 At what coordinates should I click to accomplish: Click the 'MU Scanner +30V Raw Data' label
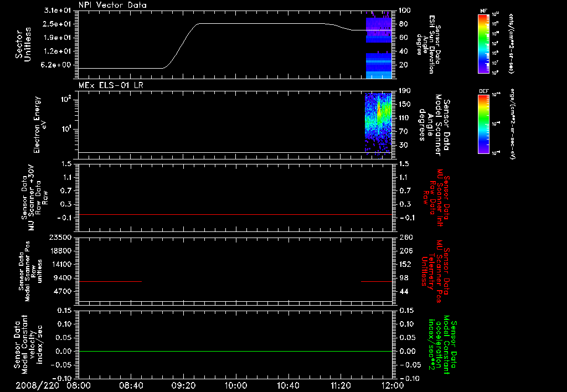pos(34,198)
